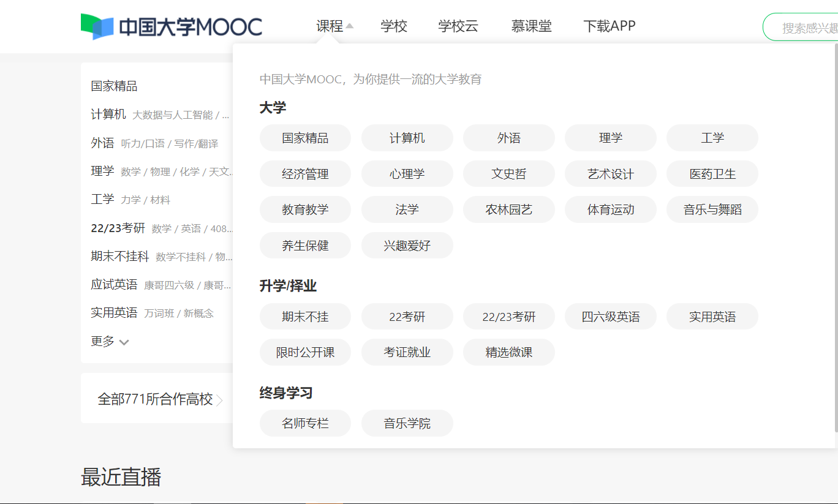Click 国家精品 in the left sidebar

coord(114,86)
